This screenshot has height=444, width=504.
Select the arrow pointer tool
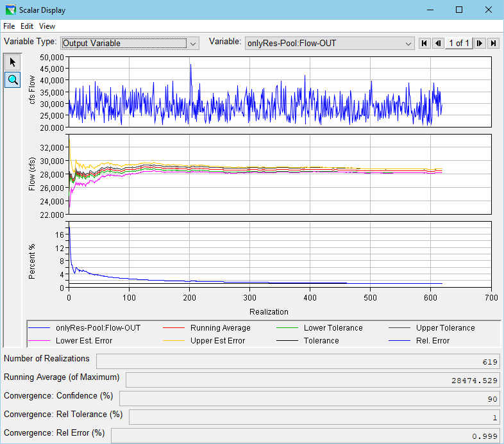(x=12, y=62)
